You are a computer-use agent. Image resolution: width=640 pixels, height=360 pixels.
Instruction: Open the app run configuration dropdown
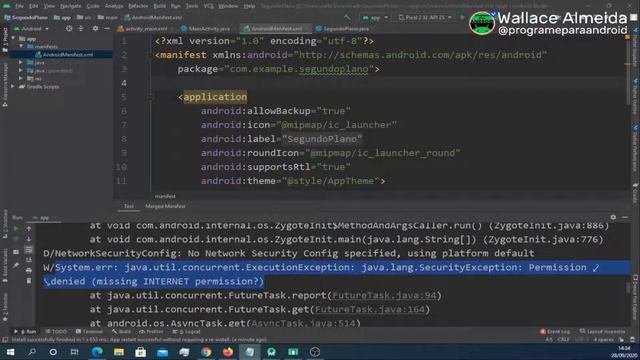375,18
